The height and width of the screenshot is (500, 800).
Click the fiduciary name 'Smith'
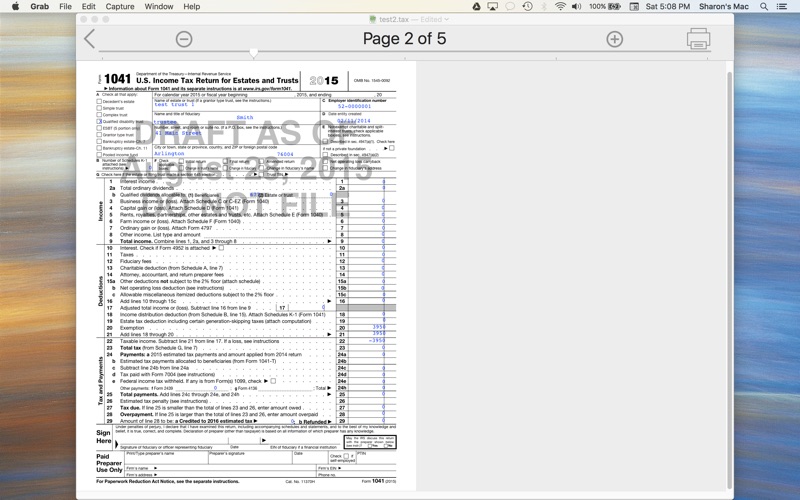[244, 117]
